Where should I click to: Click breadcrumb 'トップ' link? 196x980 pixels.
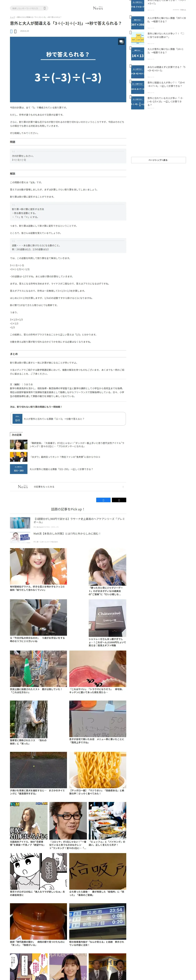(12, 17)
